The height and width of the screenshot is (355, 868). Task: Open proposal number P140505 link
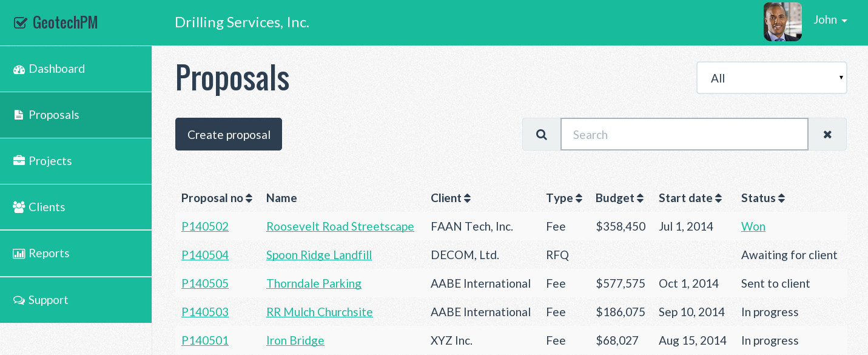point(205,283)
